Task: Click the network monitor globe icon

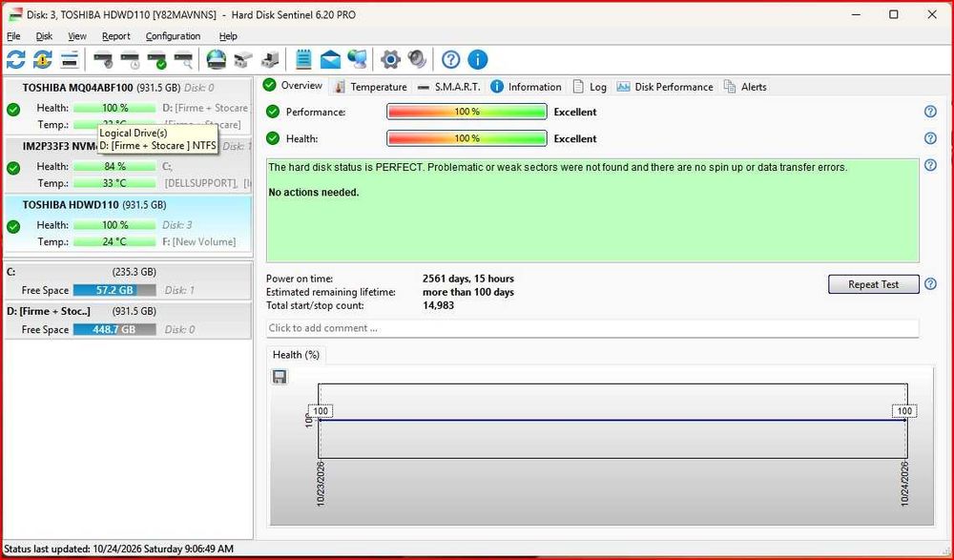Action: (x=357, y=60)
